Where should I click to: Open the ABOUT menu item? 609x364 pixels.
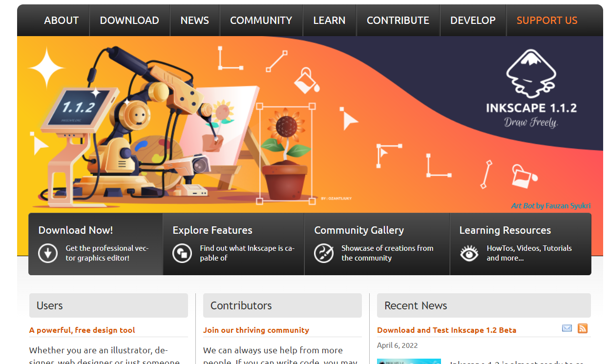pyautogui.click(x=61, y=20)
